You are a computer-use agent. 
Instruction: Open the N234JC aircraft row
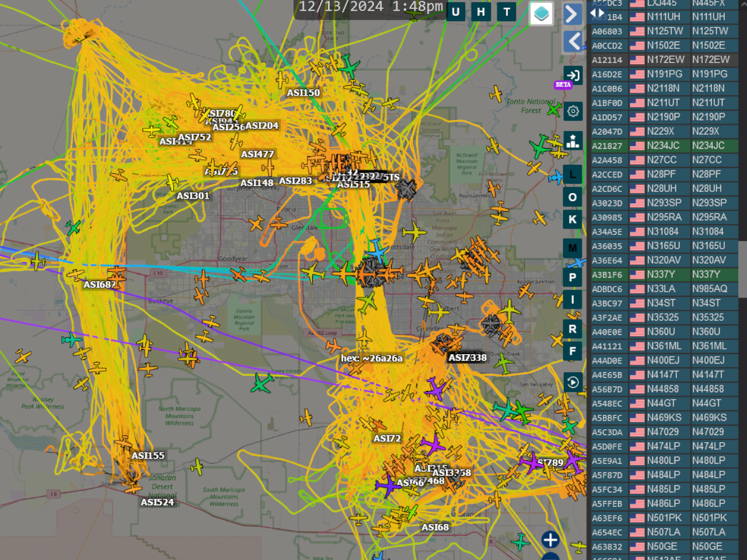coord(664,146)
